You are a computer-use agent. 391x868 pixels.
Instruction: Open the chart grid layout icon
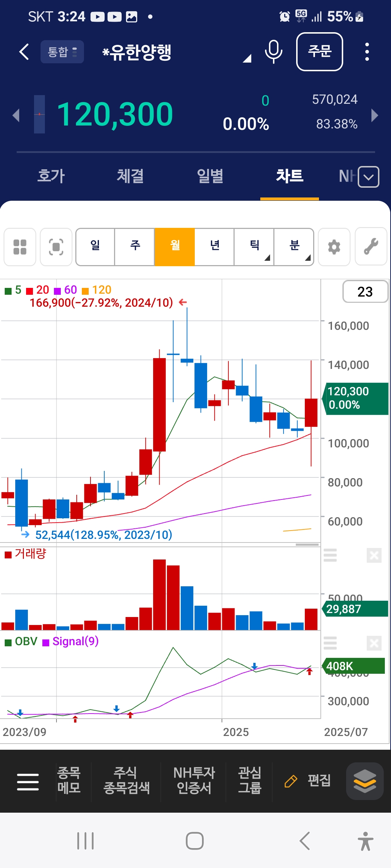(x=20, y=247)
